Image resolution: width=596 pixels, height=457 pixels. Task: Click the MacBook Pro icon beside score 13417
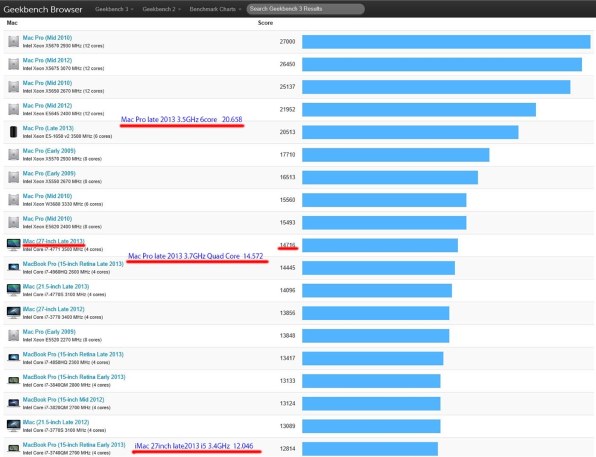click(x=14, y=358)
